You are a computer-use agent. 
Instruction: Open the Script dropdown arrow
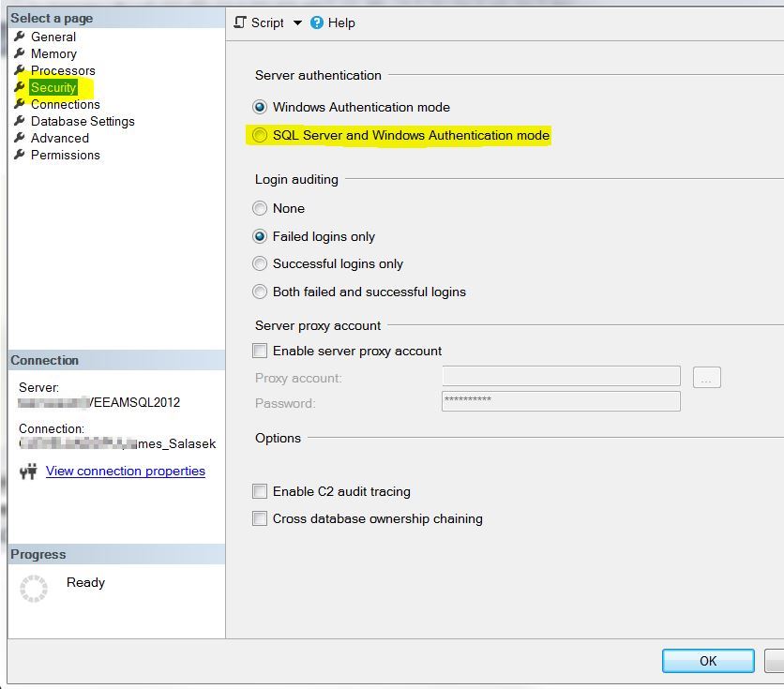[297, 23]
